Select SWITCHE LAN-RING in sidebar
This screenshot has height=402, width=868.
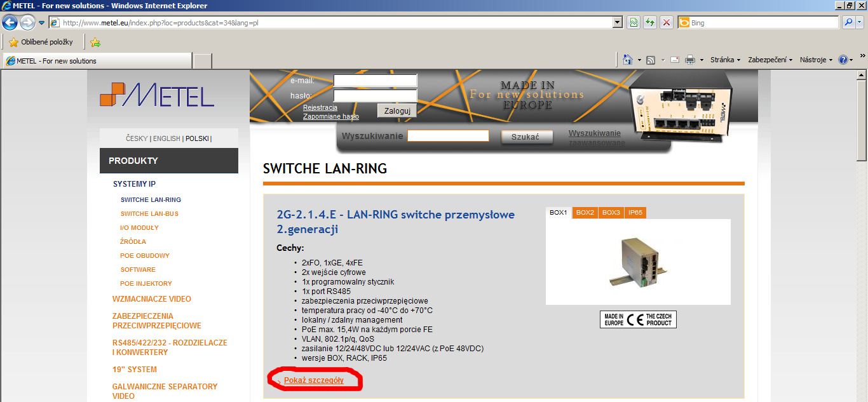[151, 199]
